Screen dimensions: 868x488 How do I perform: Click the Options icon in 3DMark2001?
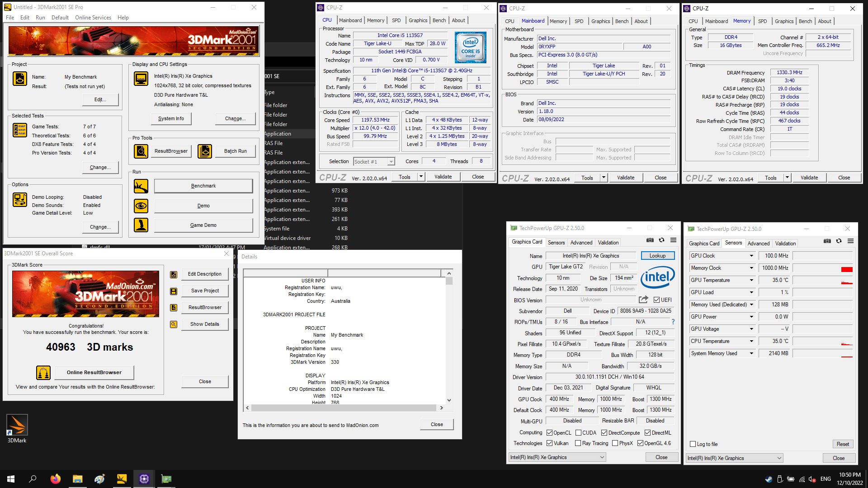pos(20,200)
